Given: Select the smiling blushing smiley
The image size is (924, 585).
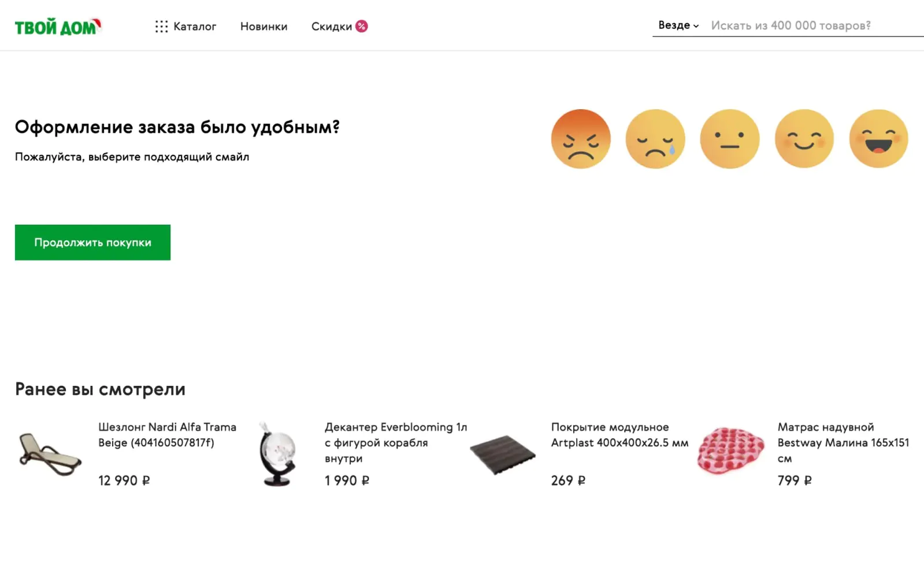Looking at the screenshot, I should click(x=804, y=139).
